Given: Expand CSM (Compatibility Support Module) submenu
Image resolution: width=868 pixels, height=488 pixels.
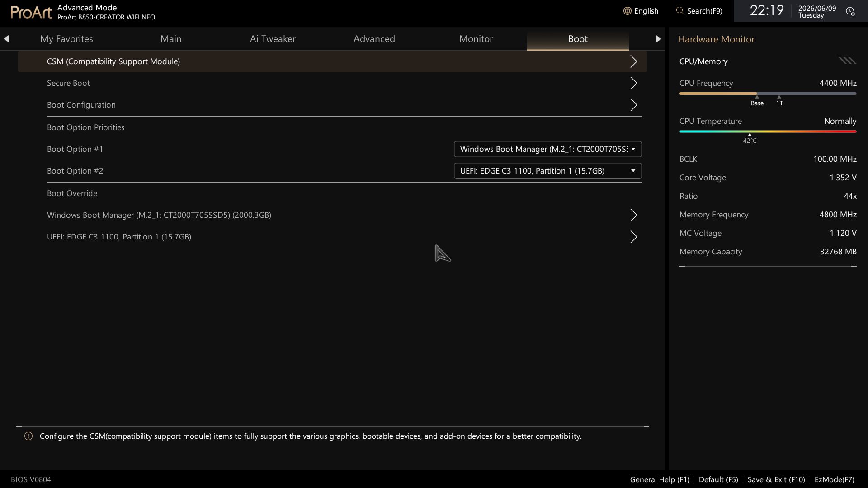Looking at the screenshot, I should (x=333, y=61).
